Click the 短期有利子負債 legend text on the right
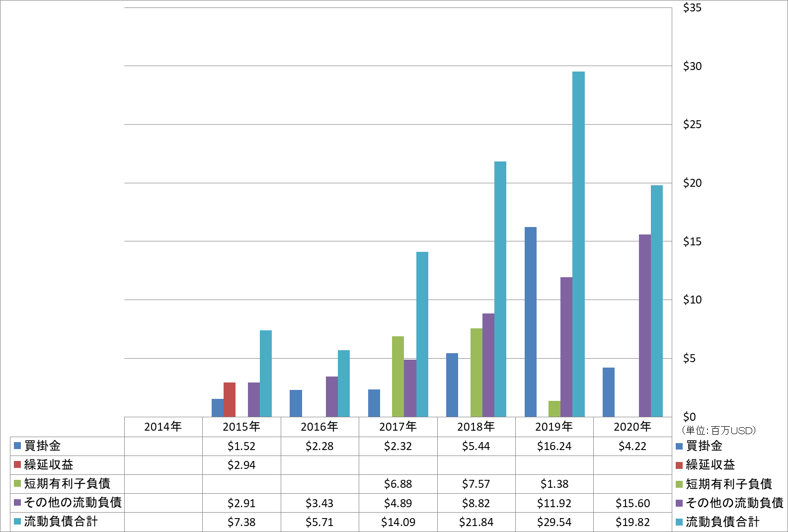Image resolution: width=788 pixels, height=532 pixels. 729,483
